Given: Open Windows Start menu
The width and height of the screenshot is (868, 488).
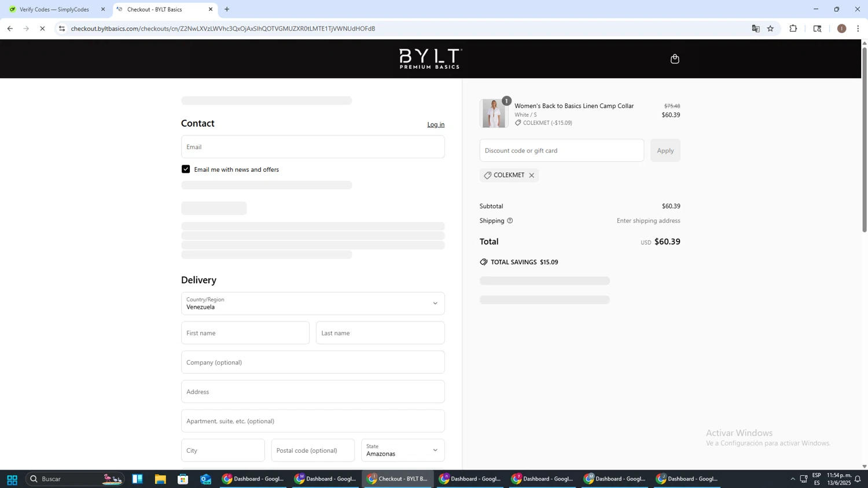Looking at the screenshot, I should tap(12, 479).
